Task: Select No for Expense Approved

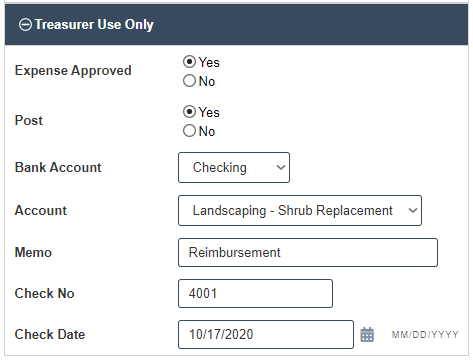Action: (x=189, y=81)
